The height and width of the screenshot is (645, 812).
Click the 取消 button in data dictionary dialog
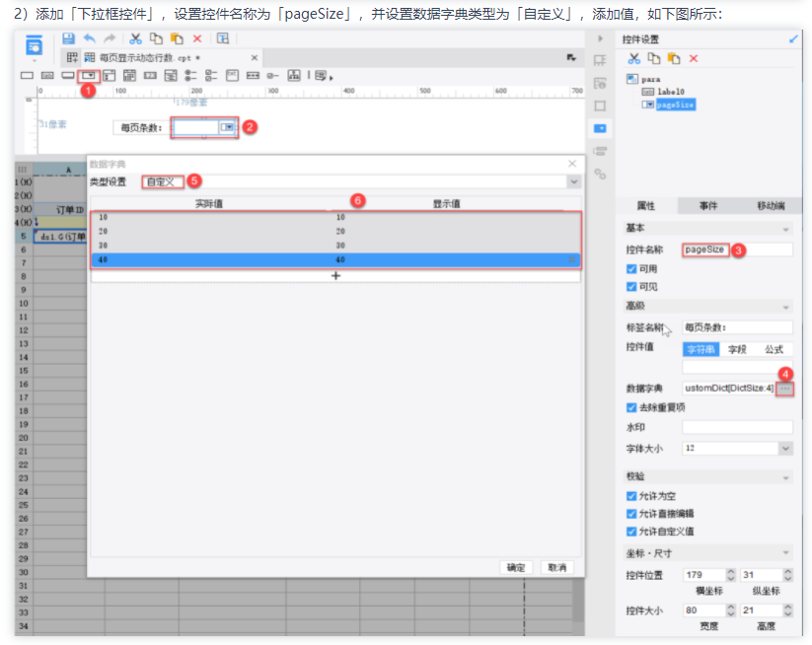click(554, 567)
